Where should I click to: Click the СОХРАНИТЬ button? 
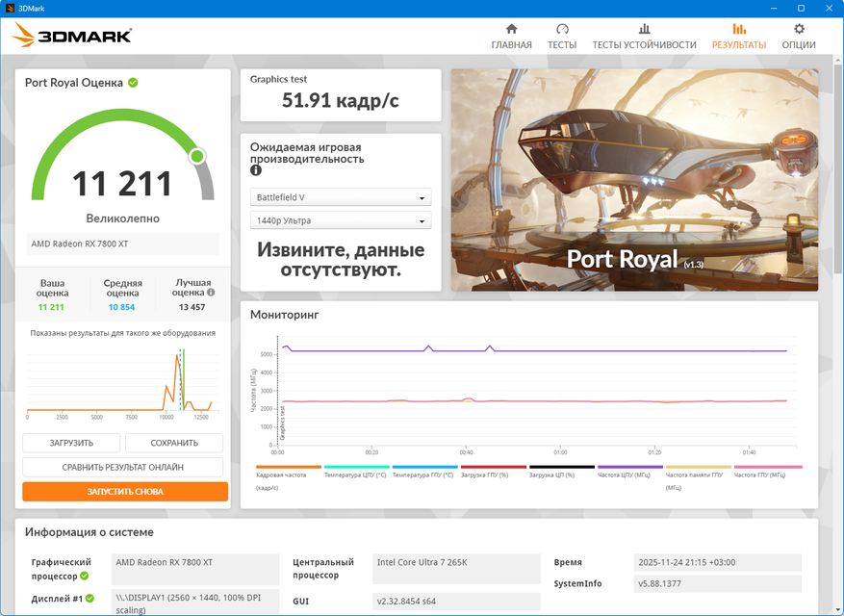[174, 443]
